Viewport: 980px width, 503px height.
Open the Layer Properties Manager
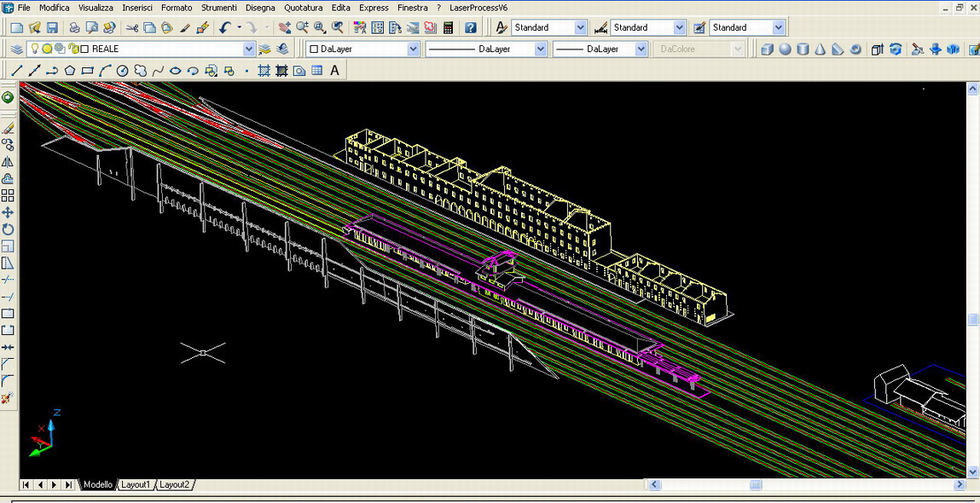[x=16, y=49]
